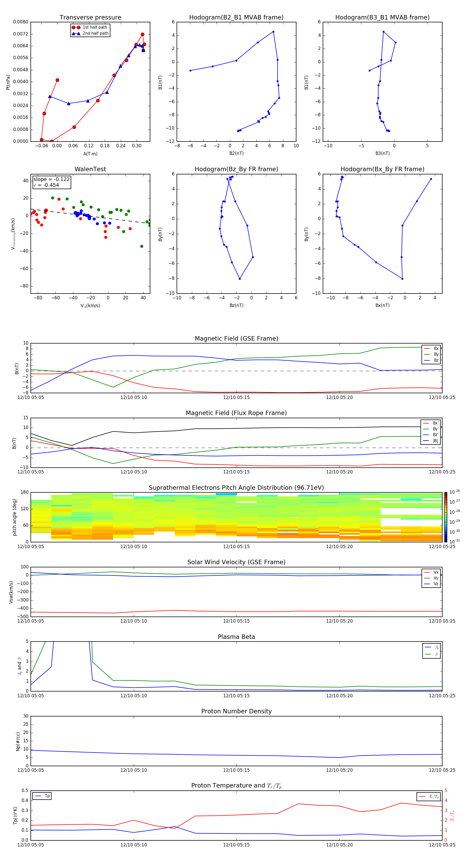Click the "B3(nT)" x-axis label
This screenshot has width=473, height=868.
[382, 153]
